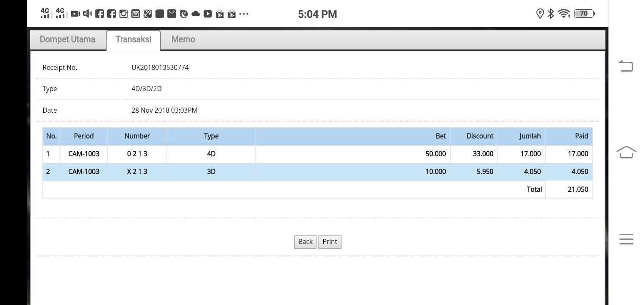Screen dimensions: 644x305
Task: Tap the three-dots notification overflow
Action: (244, 14)
